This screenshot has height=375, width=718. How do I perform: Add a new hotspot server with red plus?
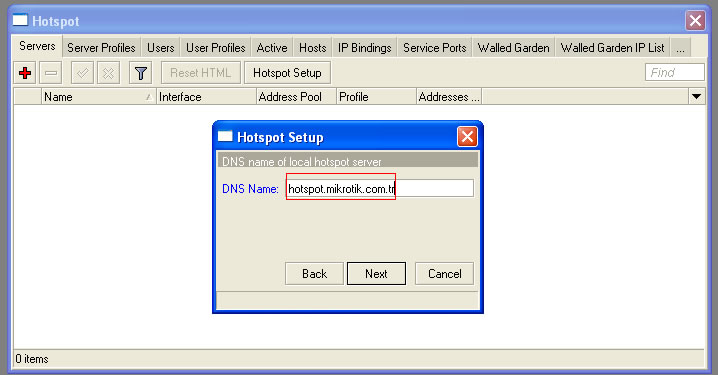[x=25, y=73]
